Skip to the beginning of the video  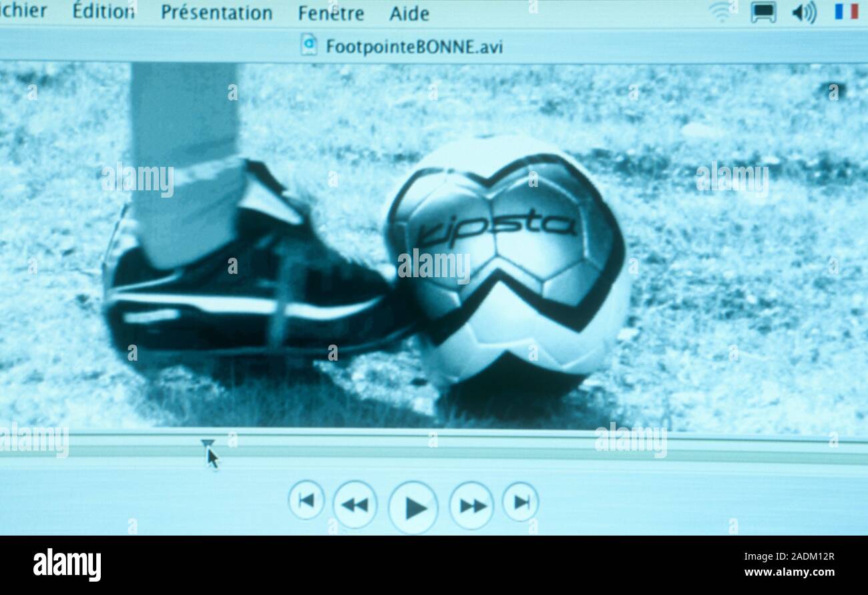(x=306, y=500)
